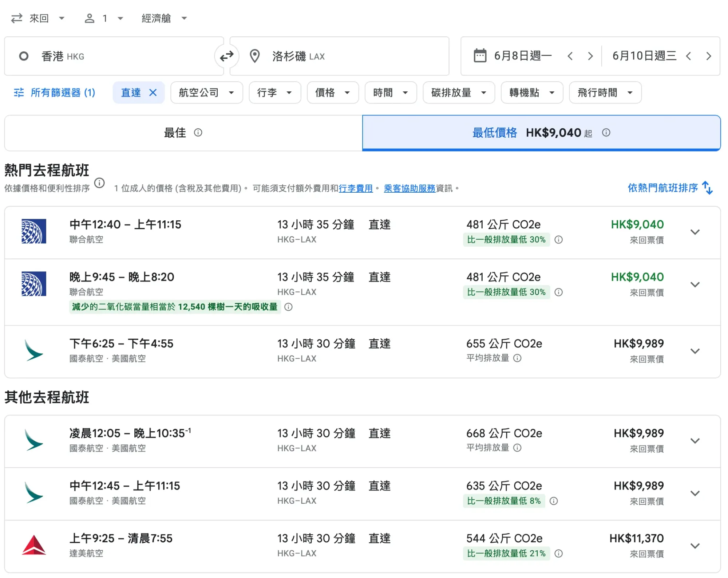The image size is (728, 578).
Task: Open departure date 6月8日週一
Action: click(x=523, y=56)
